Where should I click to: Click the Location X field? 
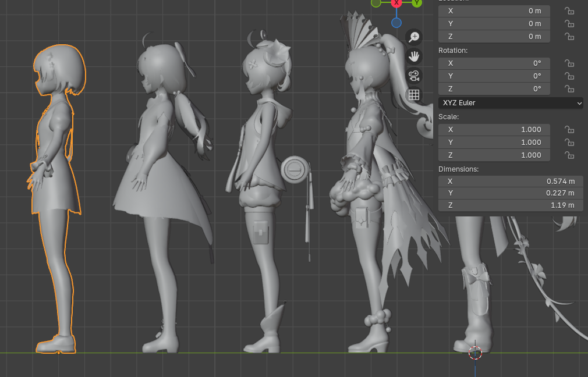tap(494, 11)
